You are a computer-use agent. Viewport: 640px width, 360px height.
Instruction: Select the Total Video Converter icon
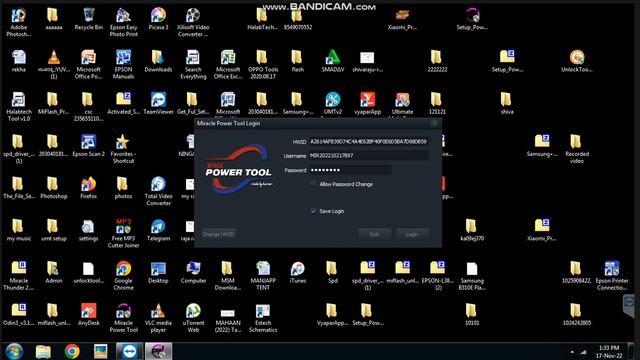[x=158, y=191]
